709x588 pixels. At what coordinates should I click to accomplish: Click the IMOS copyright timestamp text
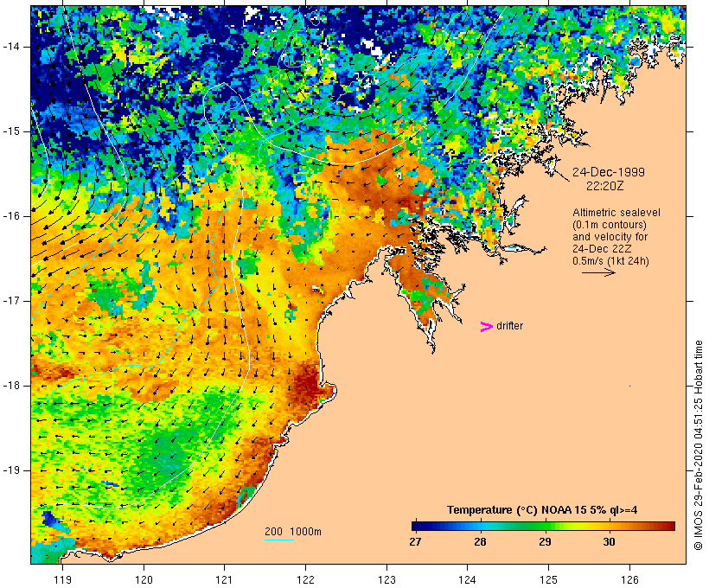[698, 445]
